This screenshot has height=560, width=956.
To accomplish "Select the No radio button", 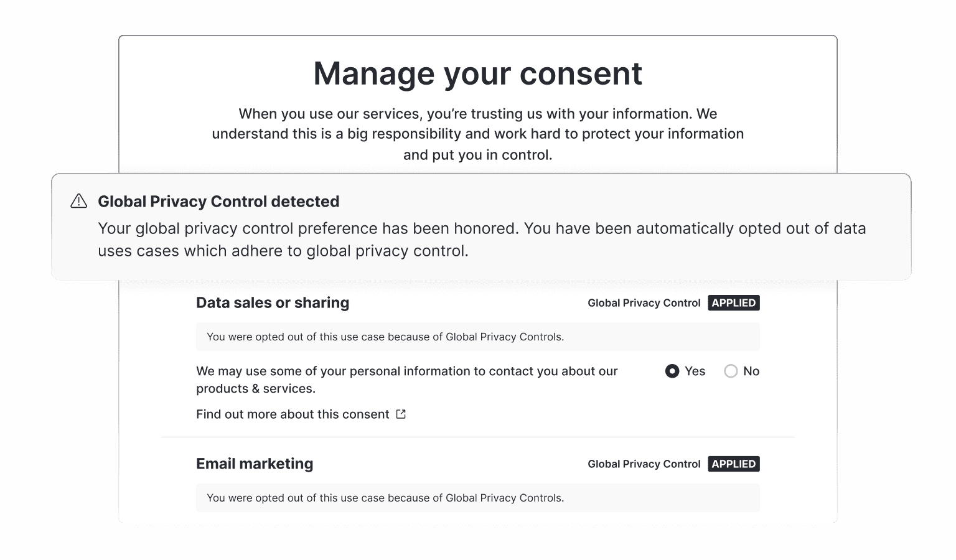I will click(731, 371).
